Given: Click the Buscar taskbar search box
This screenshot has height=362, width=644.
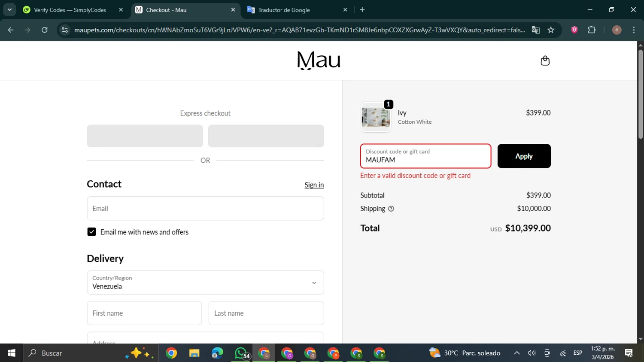Looking at the screenshot, I should click(91, 353).
